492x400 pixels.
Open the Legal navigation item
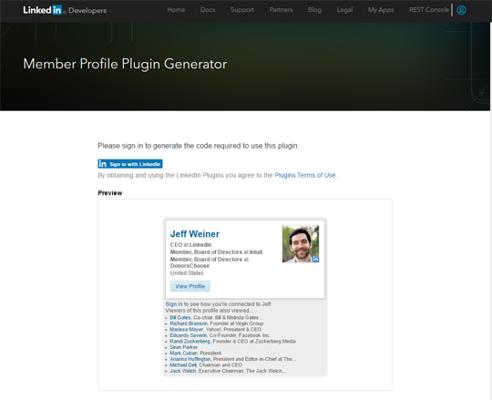(x=345, y=10)
